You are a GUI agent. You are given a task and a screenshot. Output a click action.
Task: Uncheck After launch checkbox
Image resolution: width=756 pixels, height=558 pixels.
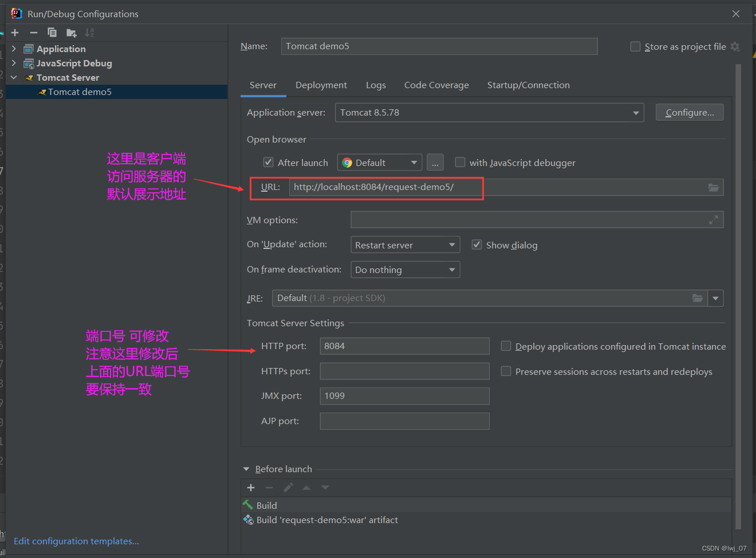point(268,162)
